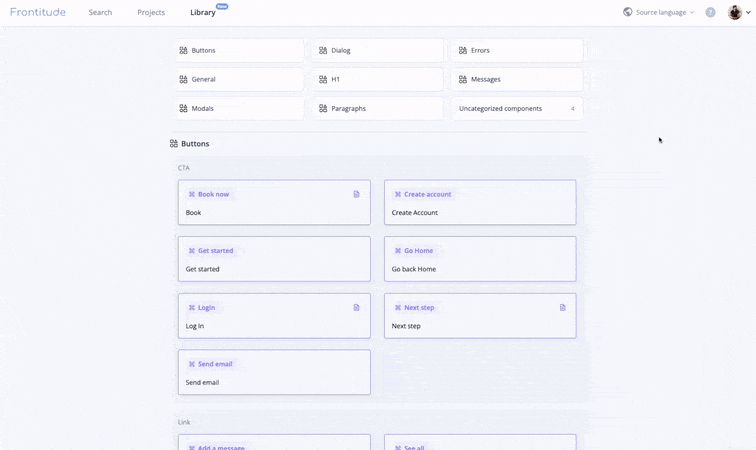Click the globe icon beside Source language
Screen dimensions: 756x450
(628, 12)
